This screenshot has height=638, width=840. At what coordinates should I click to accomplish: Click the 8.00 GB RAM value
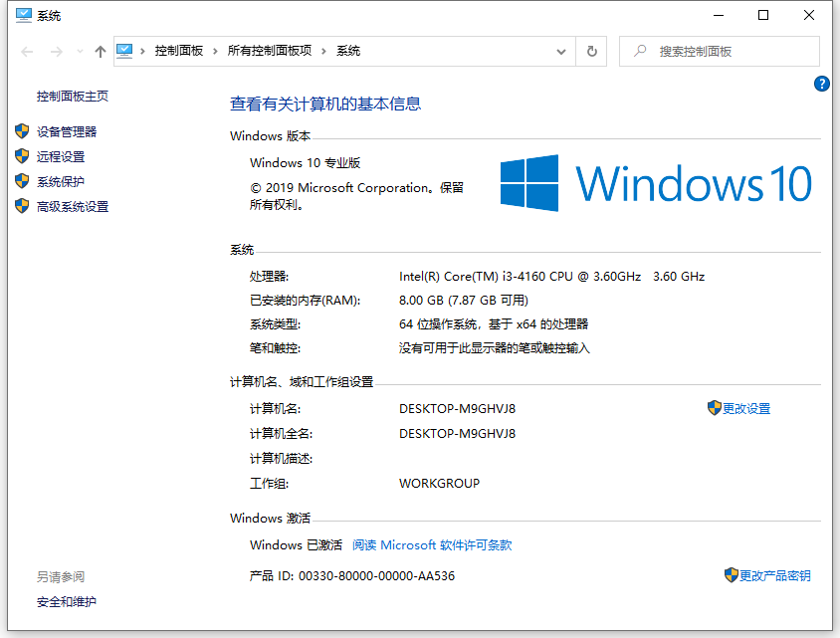tap(464, 301)
